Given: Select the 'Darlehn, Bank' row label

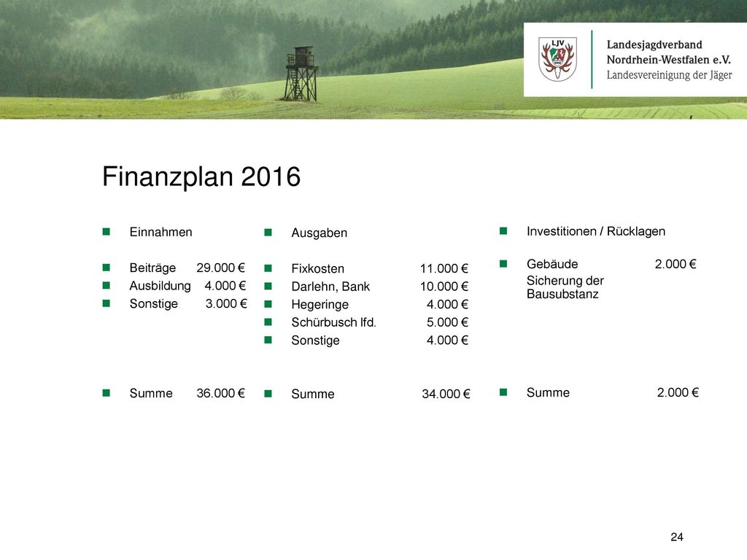Looking at the screenshot, I should [330, 287].
